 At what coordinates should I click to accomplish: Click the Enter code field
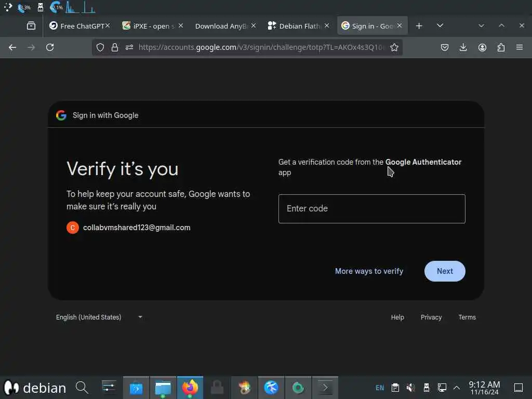(x=371, y=209)
